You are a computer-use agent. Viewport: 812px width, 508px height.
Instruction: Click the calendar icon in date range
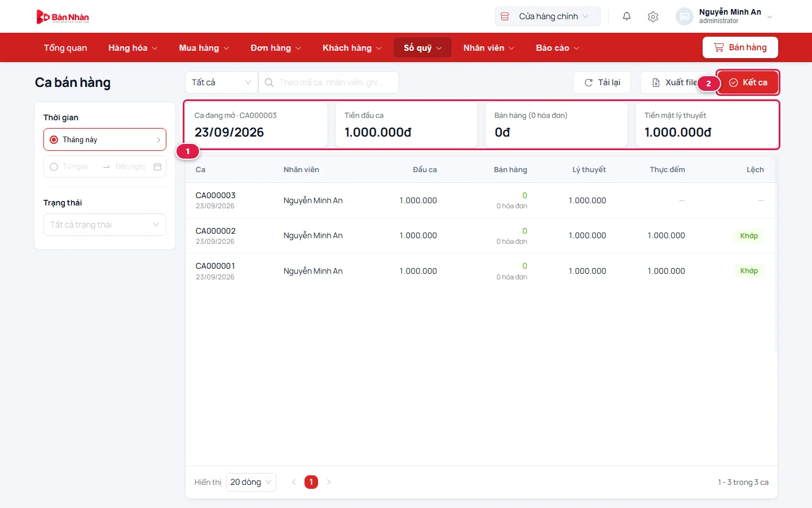coord(157,167)
